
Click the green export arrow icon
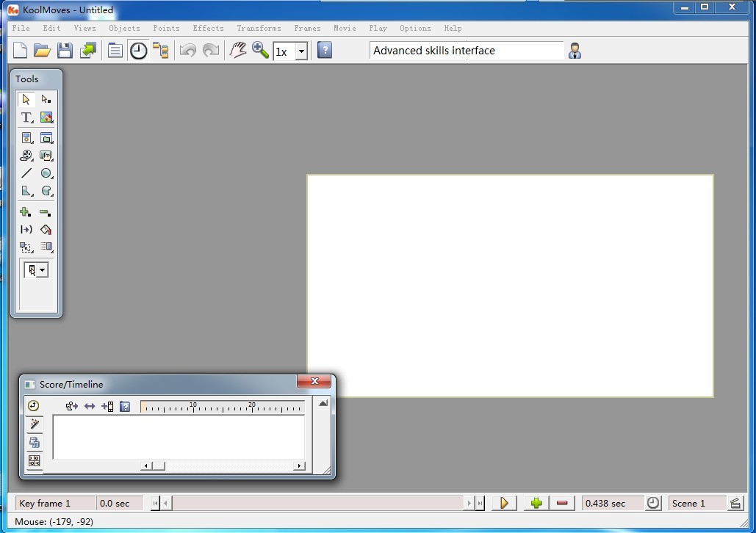click(88, 51)
